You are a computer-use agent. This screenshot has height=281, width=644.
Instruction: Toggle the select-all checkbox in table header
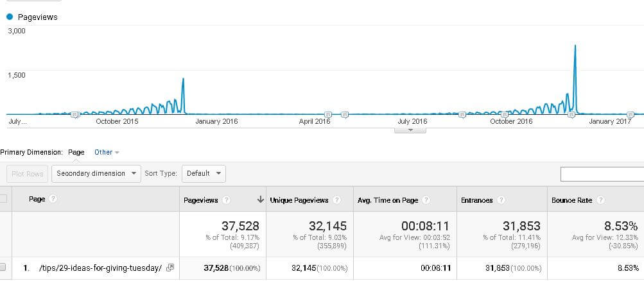click(3, 200)
